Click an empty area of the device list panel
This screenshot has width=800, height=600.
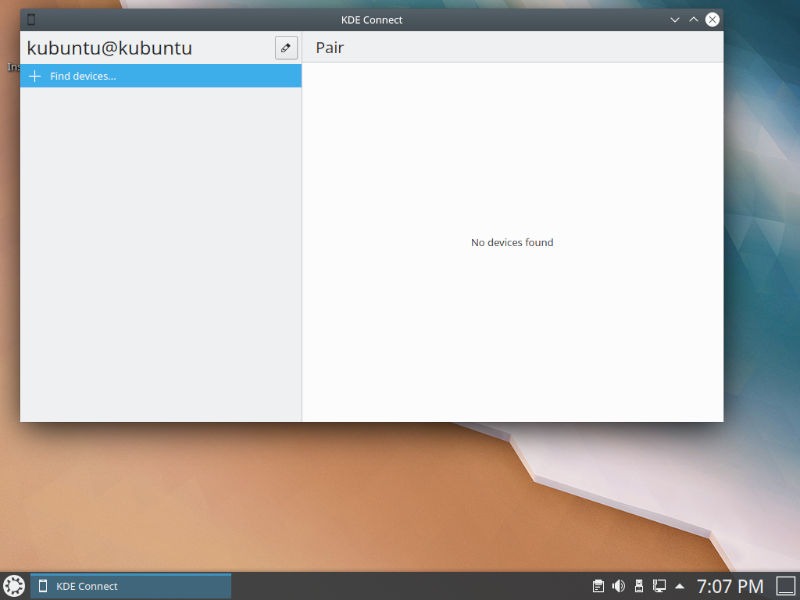coord(160,250)
